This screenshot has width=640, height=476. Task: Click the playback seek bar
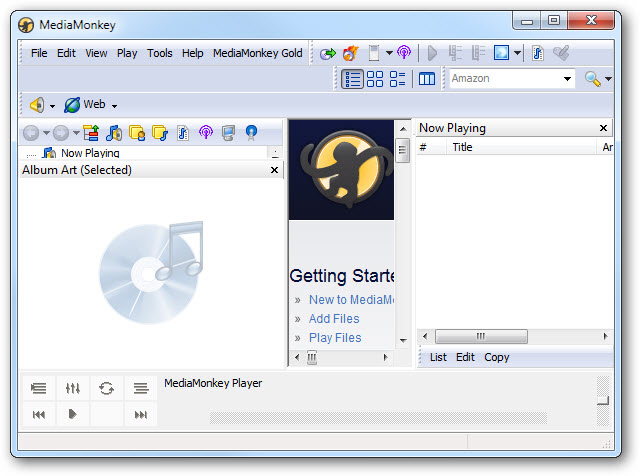click(378, 417)
